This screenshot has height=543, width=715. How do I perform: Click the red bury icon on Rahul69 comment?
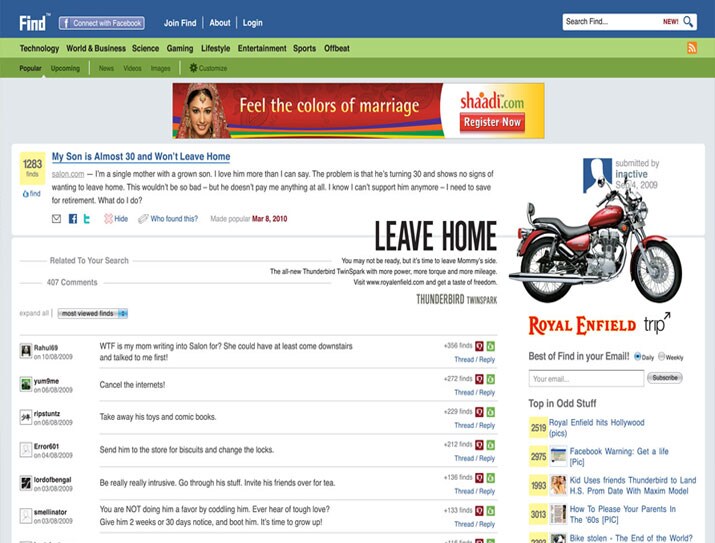pos(479,346)
